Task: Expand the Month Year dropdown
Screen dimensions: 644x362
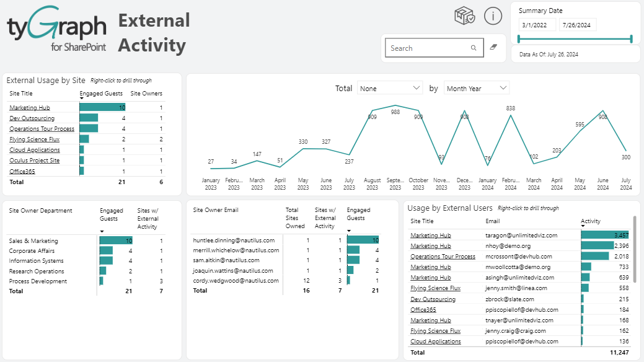Action: [477, 89]
